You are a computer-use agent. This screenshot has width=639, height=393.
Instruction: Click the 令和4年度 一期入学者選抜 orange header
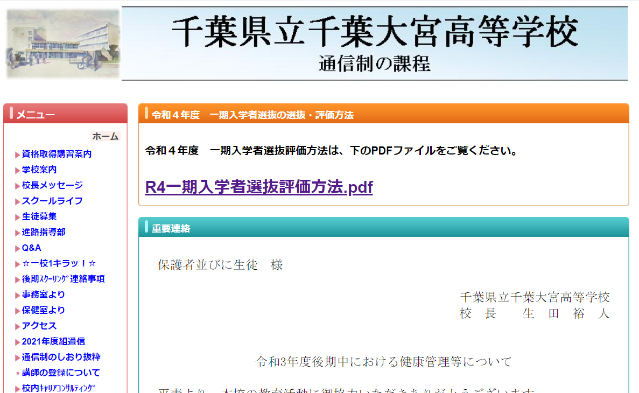click(383, 114)
